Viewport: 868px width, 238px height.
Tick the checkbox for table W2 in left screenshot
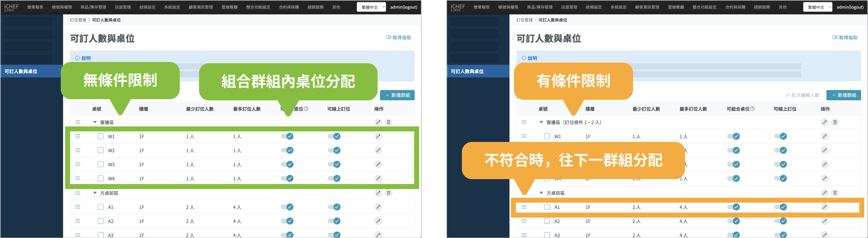(x=100, y=150)
